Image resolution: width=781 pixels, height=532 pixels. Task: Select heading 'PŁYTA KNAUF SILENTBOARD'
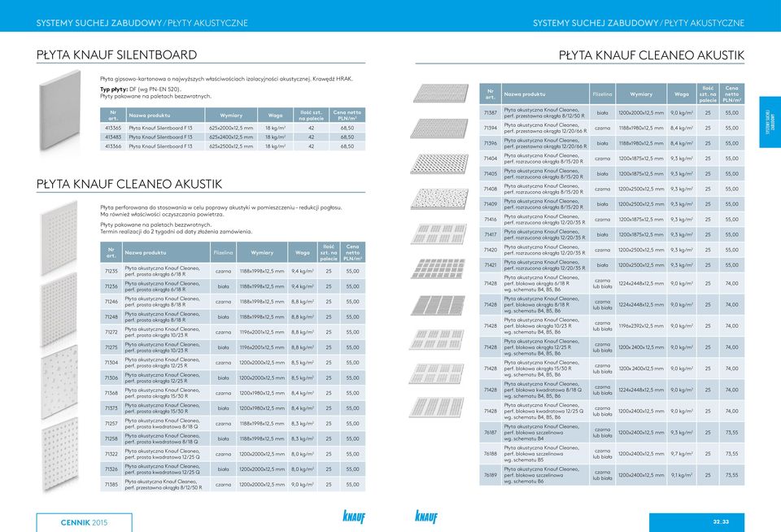(x=116, y=55)
